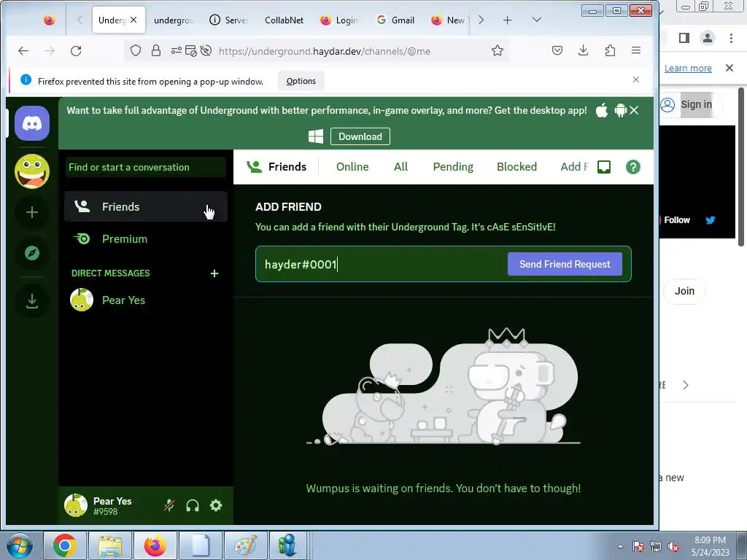Click the Windows logo icon in banner
747x560 pixels.
[315, 136]
